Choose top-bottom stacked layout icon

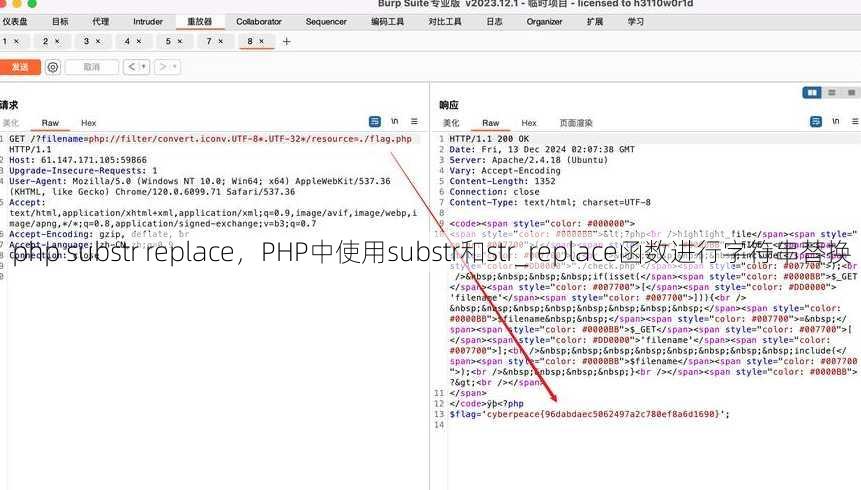click(x=832, y=93)
